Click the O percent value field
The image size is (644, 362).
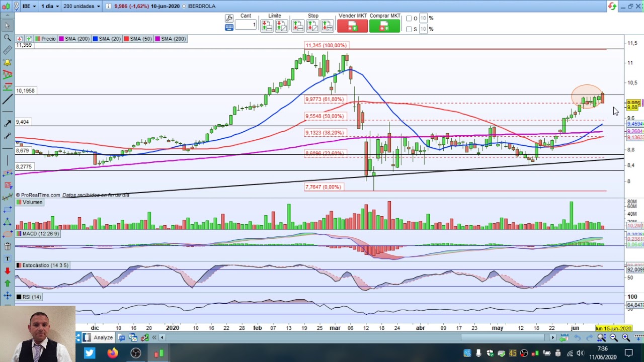[x=423, y=18]
